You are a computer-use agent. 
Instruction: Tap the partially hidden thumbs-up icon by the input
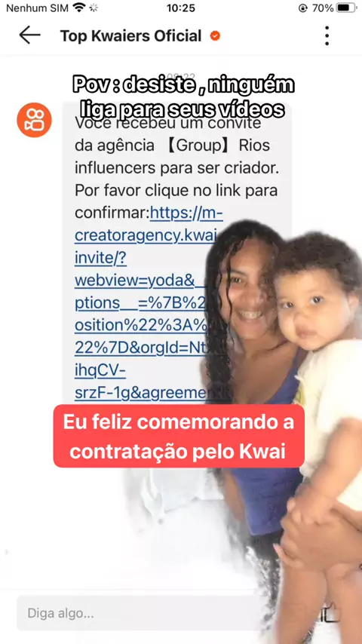click(x=331, y=613)
